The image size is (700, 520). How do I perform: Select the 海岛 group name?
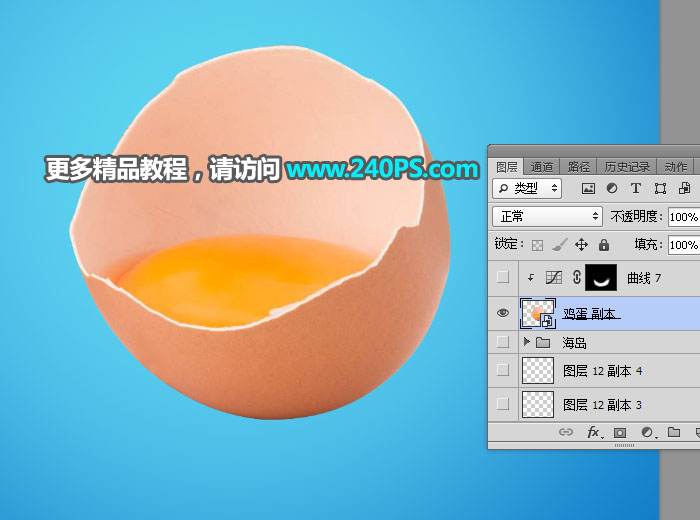point(575,343)
